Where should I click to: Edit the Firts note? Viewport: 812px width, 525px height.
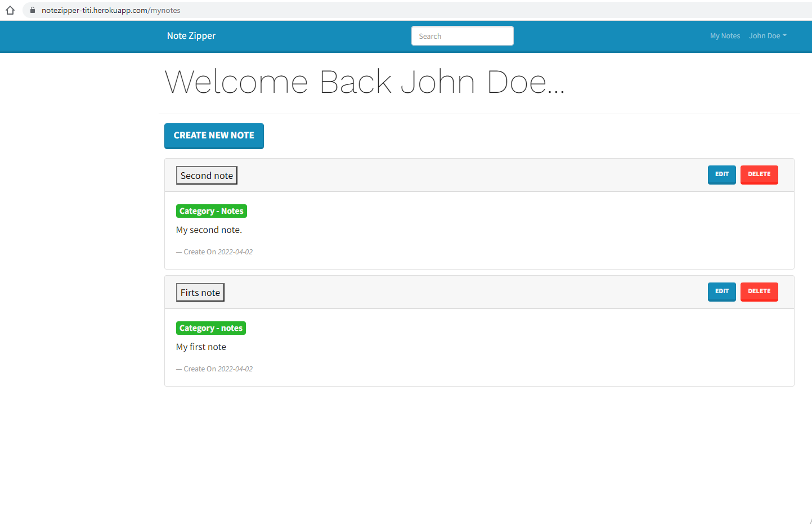pyautogui.click(x=722, y=291)
